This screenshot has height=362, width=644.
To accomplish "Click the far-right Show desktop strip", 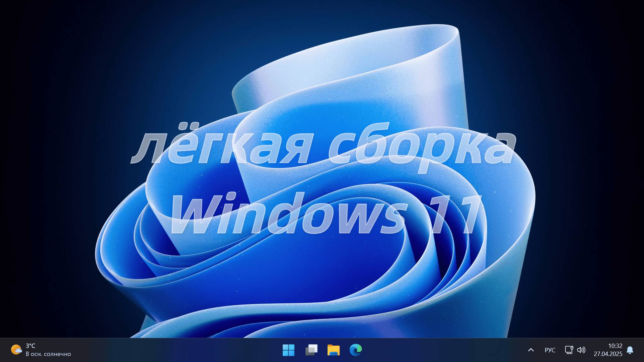I will 643,350.
